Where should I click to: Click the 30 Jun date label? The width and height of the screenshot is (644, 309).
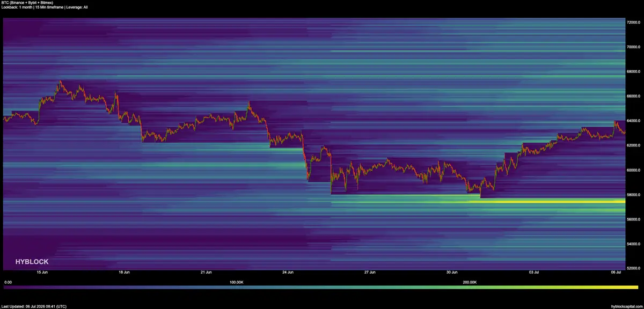pyautogui.click(x=451, y=273)
